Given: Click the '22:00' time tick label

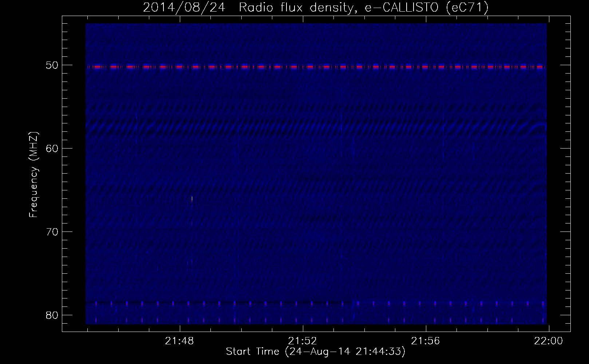Looking at the screenshot, I should click(x=549, y=341).
